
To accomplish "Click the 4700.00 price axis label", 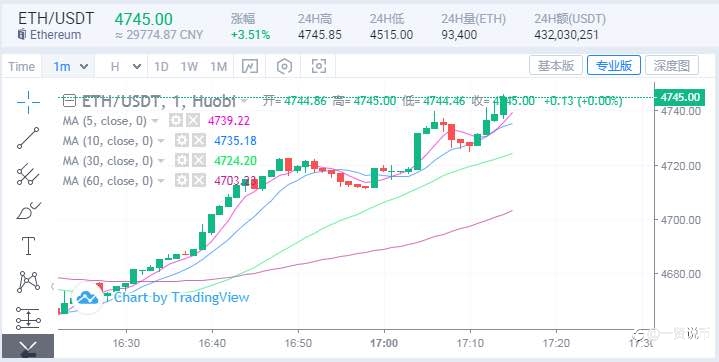I will [681, 220].
